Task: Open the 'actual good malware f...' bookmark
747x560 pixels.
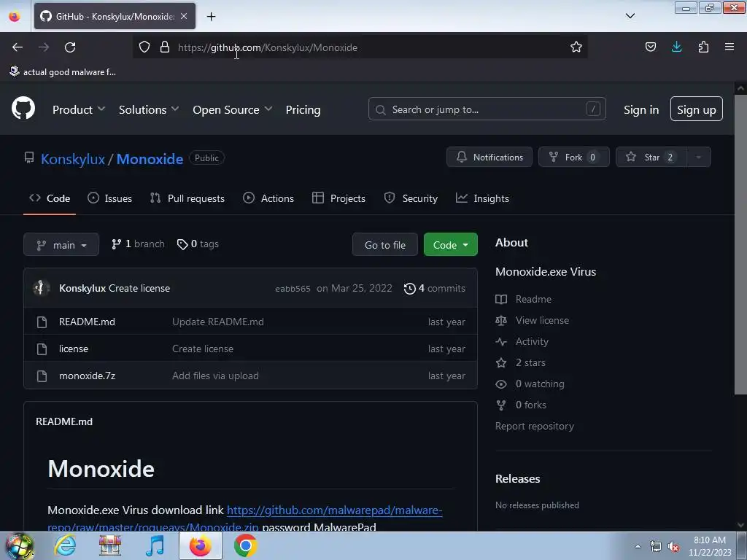Action: (63, 72)
